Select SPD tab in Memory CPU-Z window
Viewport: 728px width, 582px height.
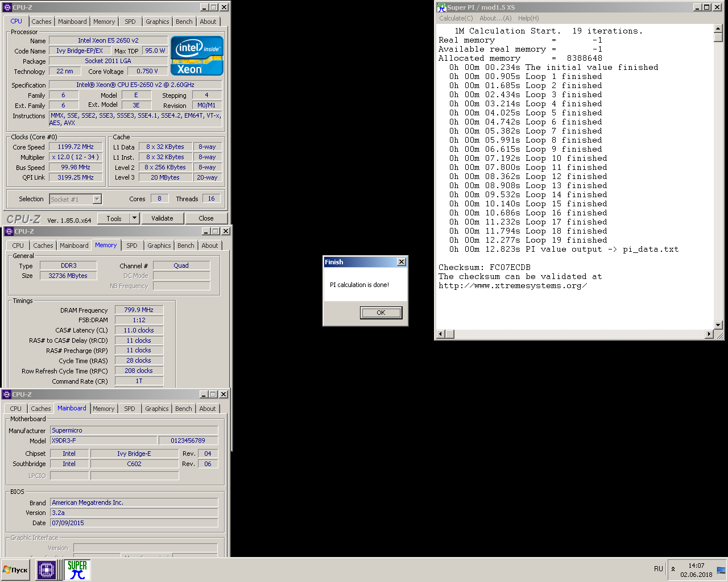(x=132, y=246)
